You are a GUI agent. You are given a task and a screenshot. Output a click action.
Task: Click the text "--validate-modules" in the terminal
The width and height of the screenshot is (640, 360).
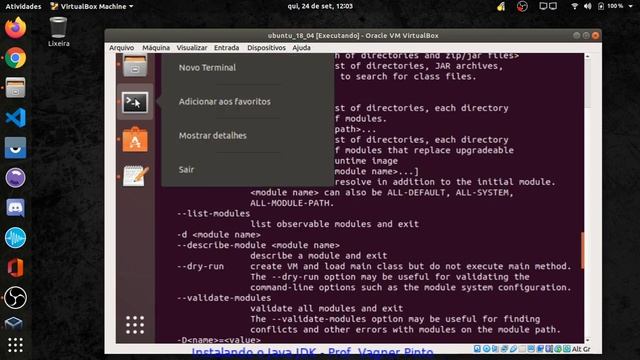224,298
